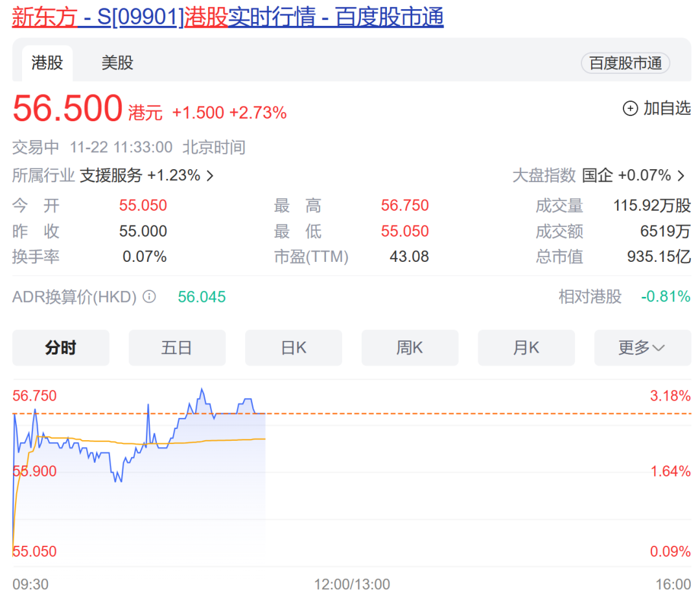
Task: Select the 五日 chart tab
Action: [x=177, y=348]
